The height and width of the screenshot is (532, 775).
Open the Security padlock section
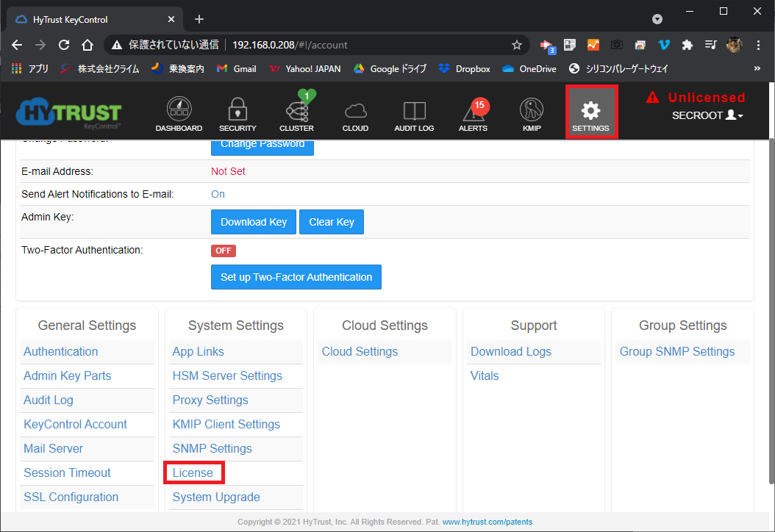pyautogui.click(x=238, y=114)
